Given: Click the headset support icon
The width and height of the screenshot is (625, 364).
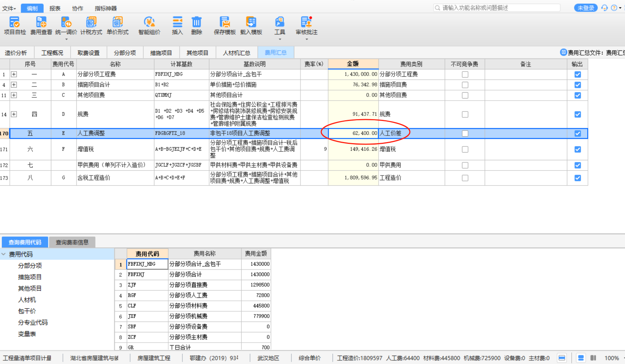Looking at the screenshot, I should pos(604,8).
